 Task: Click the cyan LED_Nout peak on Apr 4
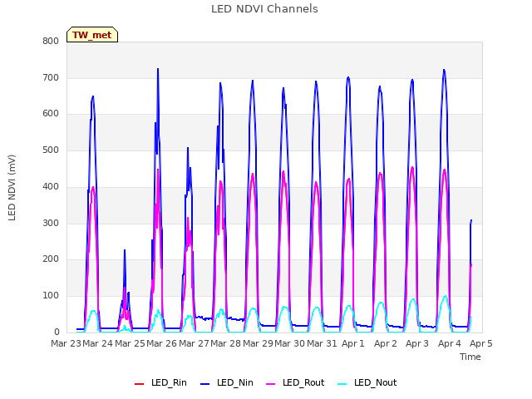(x=446, y=297)
